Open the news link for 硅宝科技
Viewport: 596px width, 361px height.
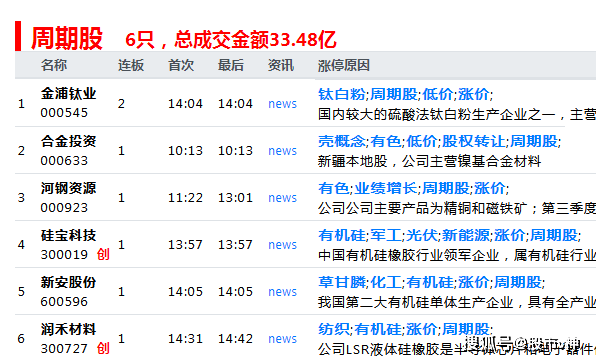coord(282,245)
